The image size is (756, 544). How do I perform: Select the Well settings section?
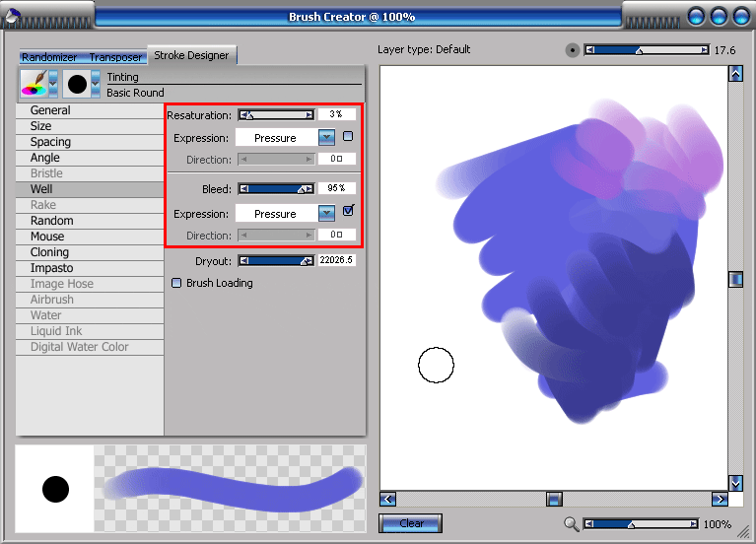[90, 189]
